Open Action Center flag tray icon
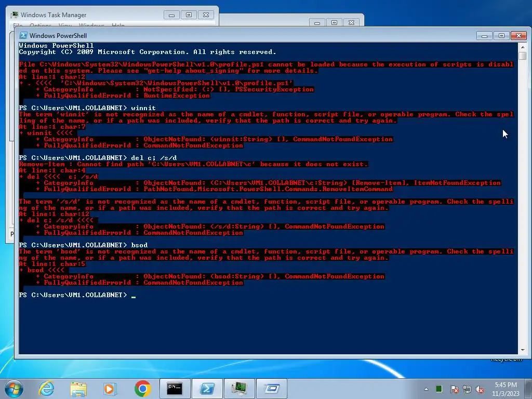This screenshot has width=532, height=399. coord(454,389)
